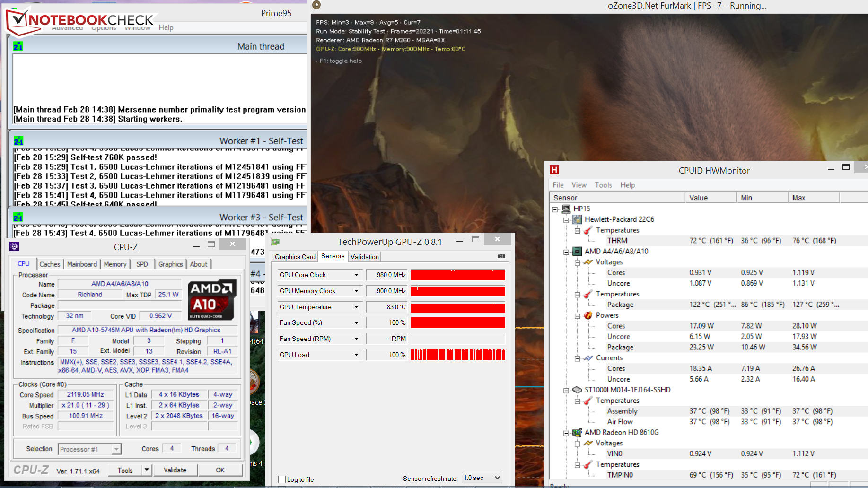Click the Worker #1 Self-Test window icon
The width and height of the screenshot is (868, 488).
[x=18, y=141]
